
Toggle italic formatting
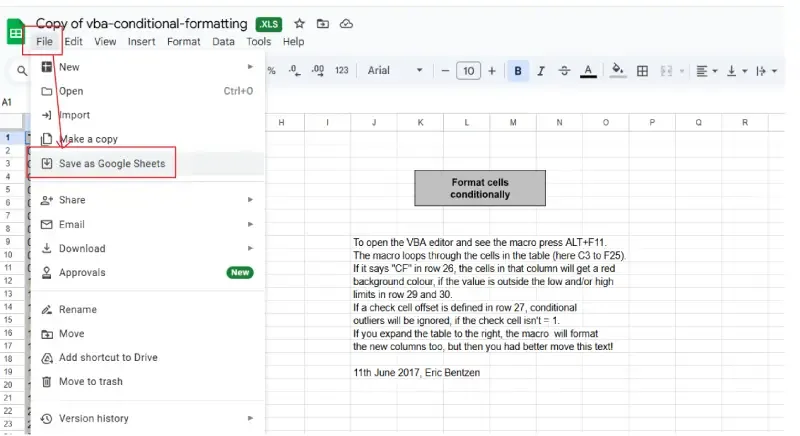click(541, 71)
